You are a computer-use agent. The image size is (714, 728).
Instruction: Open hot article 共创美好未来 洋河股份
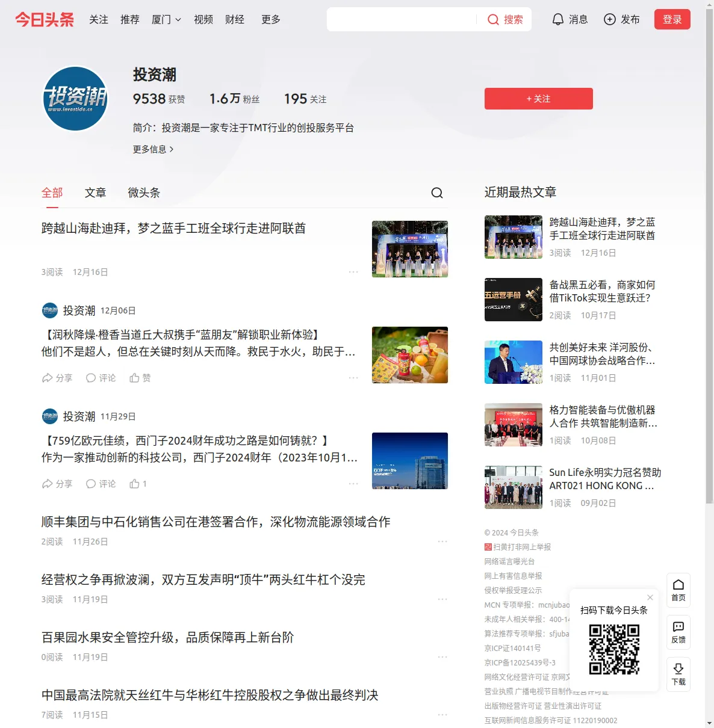603,354
